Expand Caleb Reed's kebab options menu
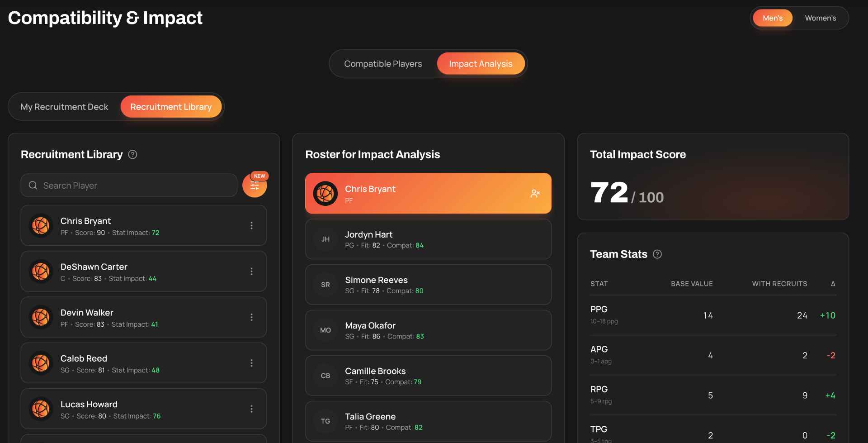 (x=252, y=363)
